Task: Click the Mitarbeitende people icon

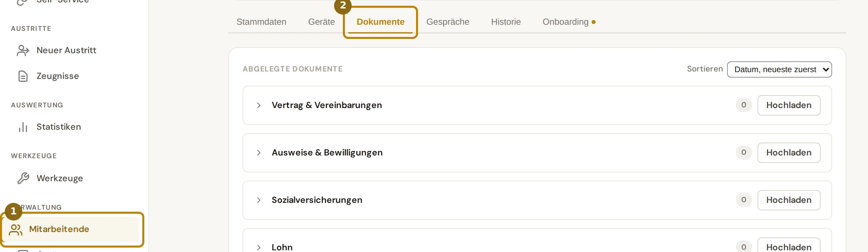Action: pyautogui.click(x=16, y=230)
